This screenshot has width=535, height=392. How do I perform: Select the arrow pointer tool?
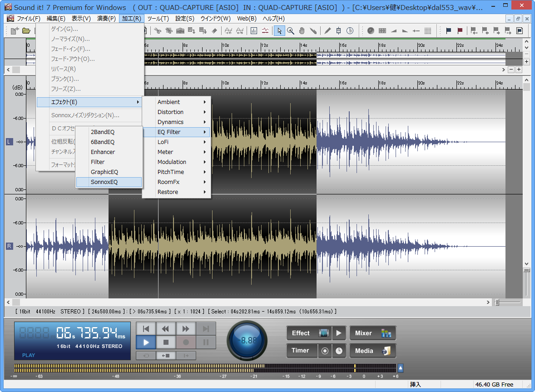click(279, 31)
